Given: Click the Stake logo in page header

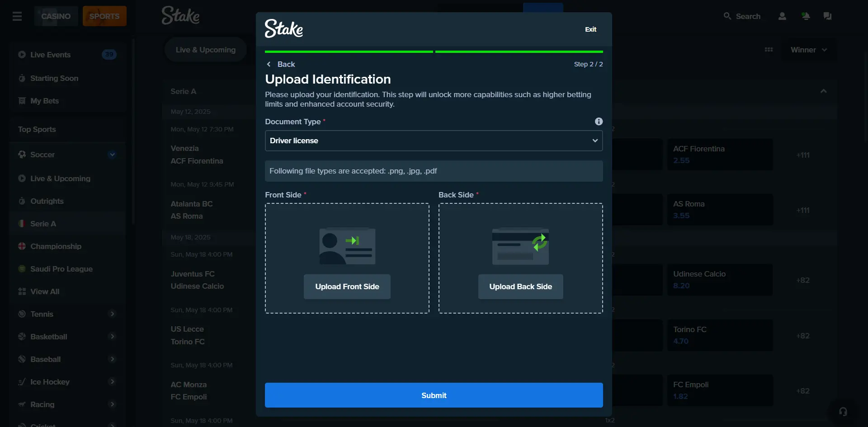Looking at the screenshot, I should pos(181,15).
